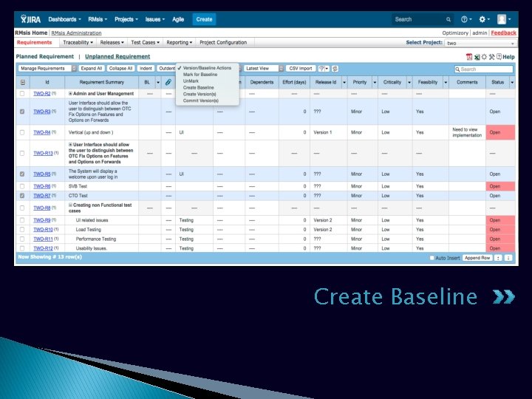Uncheck the TWO-R5 row checkbox
This screenshot has height=399, width=532.
pyautogui.click(x=22, y=174)
